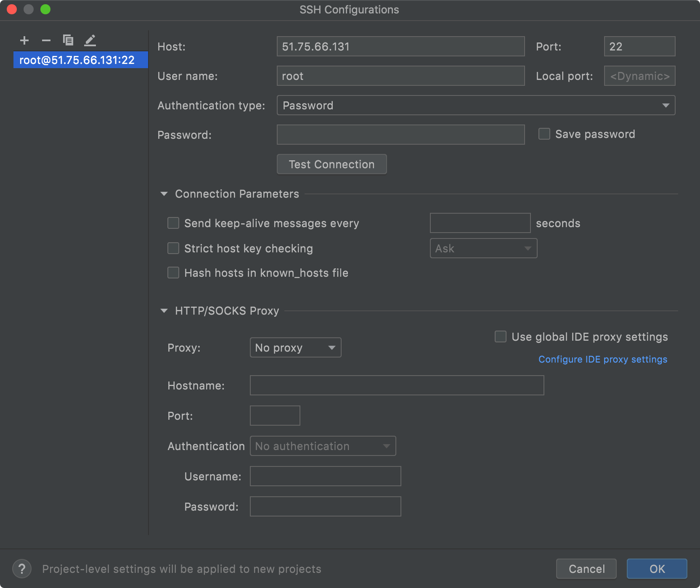Image resolution: width=700 pixels, height=588 pixels.
Task: Enable Use global IDE proxy settings
Action: (x=500, y=336)
